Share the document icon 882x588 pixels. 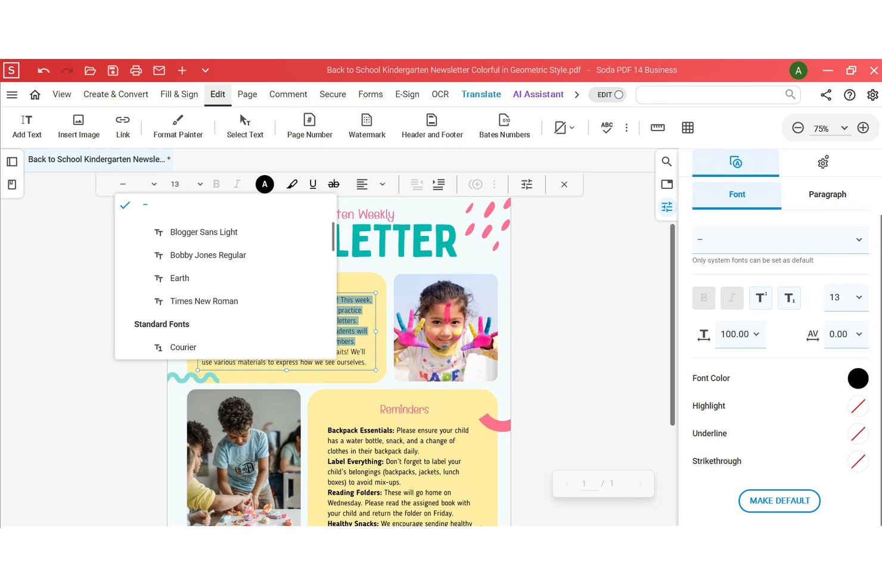[x=826, y=95]
